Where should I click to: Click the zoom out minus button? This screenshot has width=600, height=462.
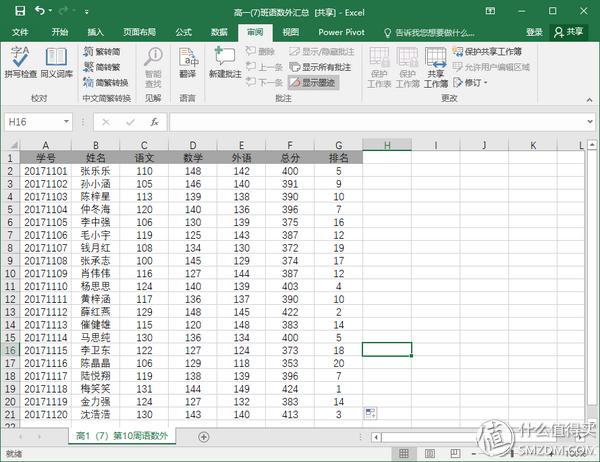(474, 454)
